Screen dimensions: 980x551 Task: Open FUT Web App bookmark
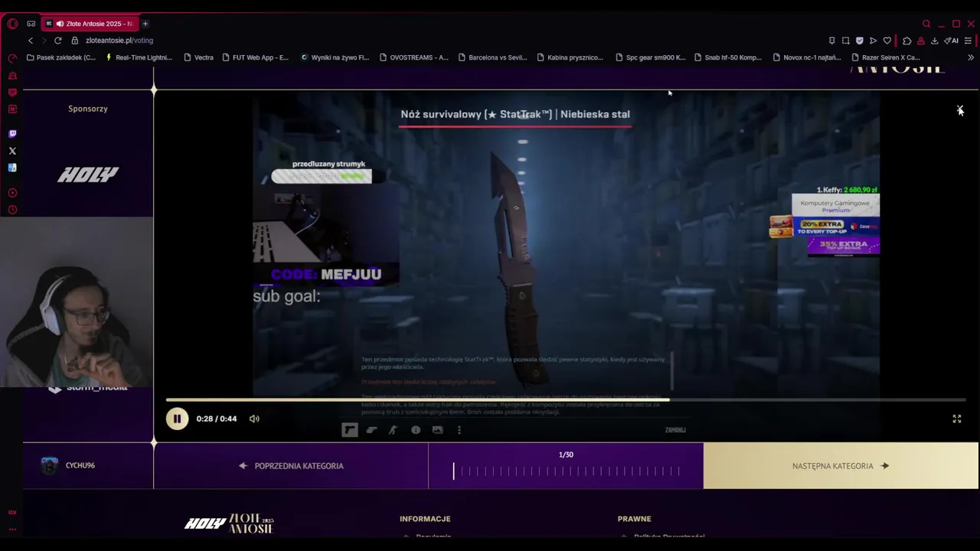(256, 57)
